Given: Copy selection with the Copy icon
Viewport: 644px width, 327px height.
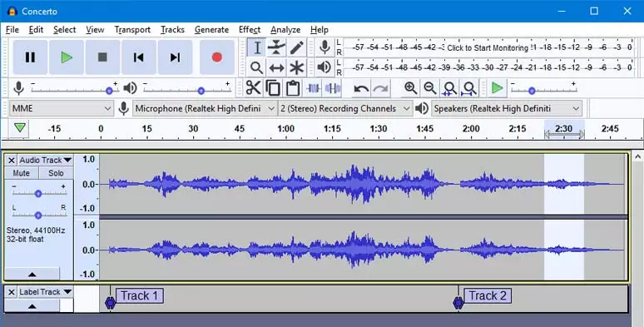Looking at the screenshot, I should pos(273,88).
